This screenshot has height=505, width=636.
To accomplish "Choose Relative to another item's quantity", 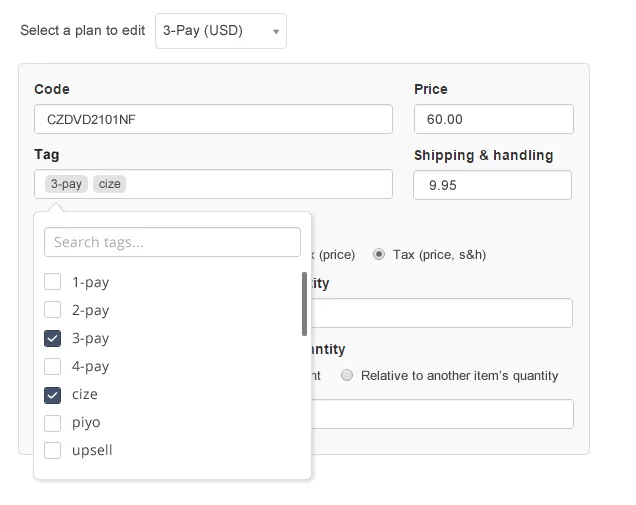I will 347,376.
